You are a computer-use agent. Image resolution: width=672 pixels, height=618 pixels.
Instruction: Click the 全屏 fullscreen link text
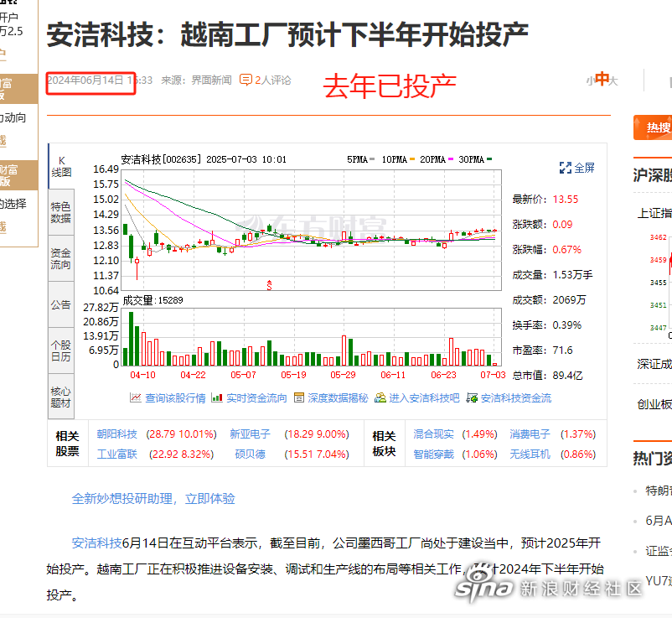[x=585, y=168]
